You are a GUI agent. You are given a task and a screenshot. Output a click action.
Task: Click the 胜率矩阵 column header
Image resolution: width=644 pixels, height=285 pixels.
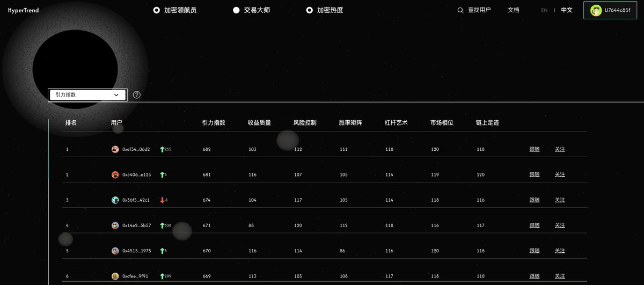tap(350, 123)
